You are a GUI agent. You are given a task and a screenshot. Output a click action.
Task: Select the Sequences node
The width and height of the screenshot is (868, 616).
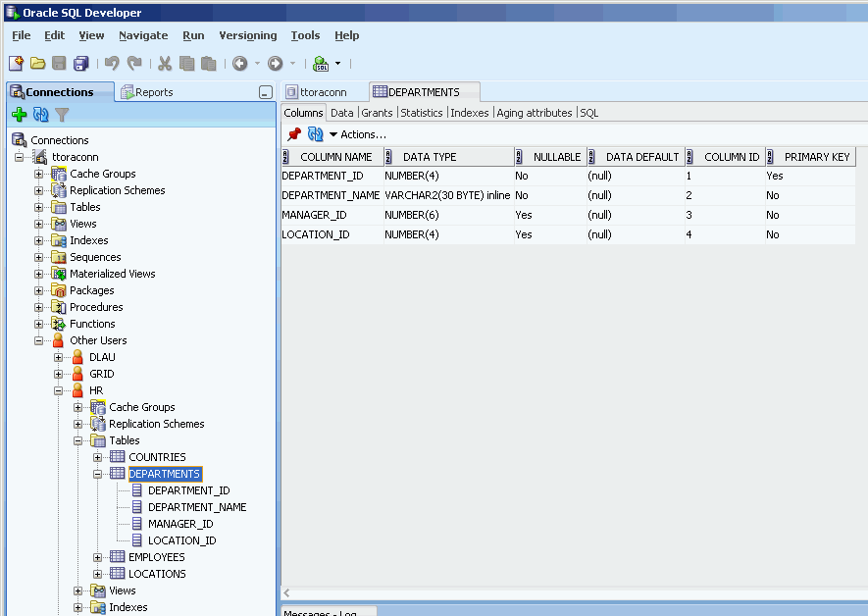[x=95, y=257]
